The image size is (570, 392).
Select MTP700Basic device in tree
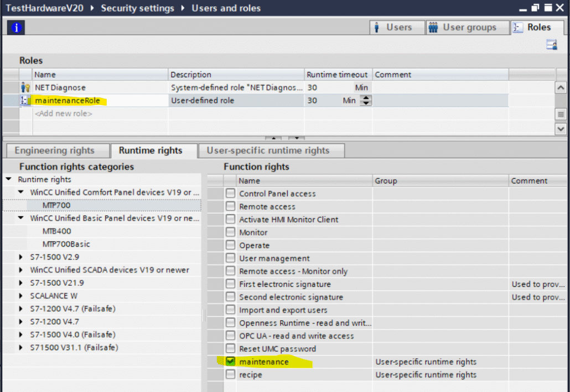pyautogui.click(x=66, y=244)
